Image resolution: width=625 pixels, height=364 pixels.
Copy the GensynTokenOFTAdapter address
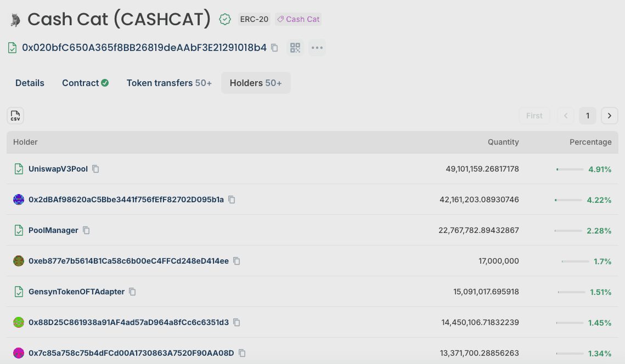pyautogui.click(x=132, y=292)
